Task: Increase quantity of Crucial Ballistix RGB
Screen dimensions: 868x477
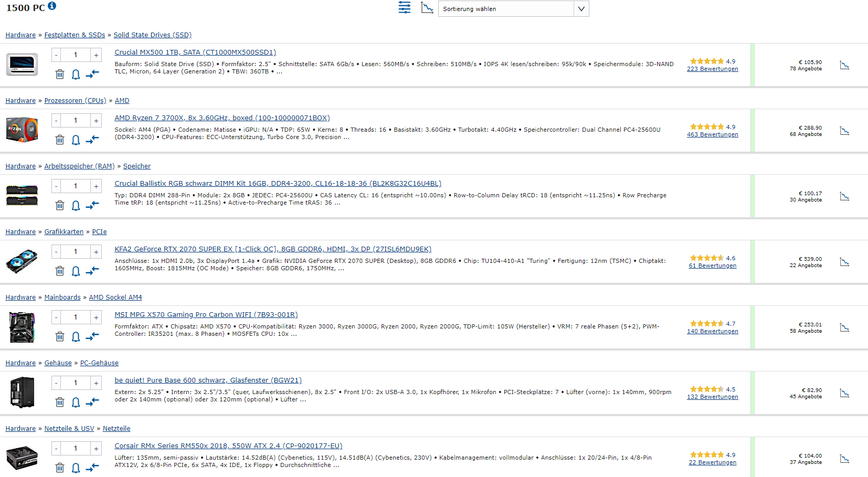Action: (x=96, y=186)
